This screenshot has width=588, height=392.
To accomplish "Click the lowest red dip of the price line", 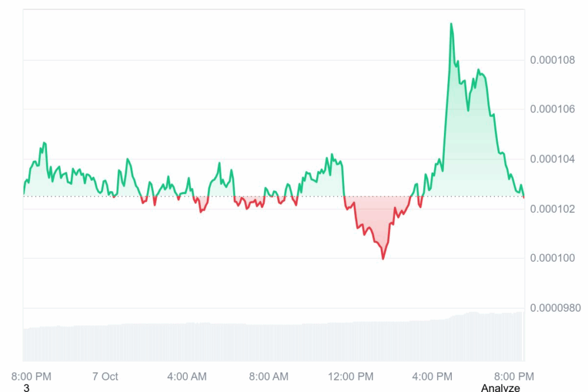I will [x=383, y=259].
